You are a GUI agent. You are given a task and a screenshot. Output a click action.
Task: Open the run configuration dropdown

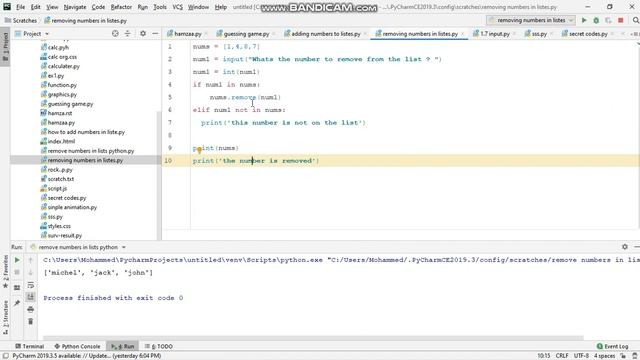click(531, 20)
